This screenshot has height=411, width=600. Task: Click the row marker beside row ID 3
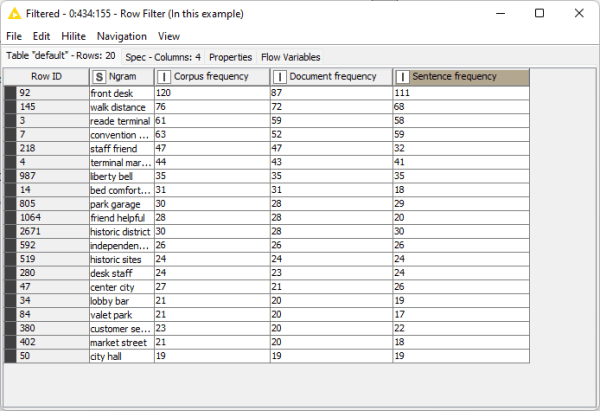pos(10,121)
